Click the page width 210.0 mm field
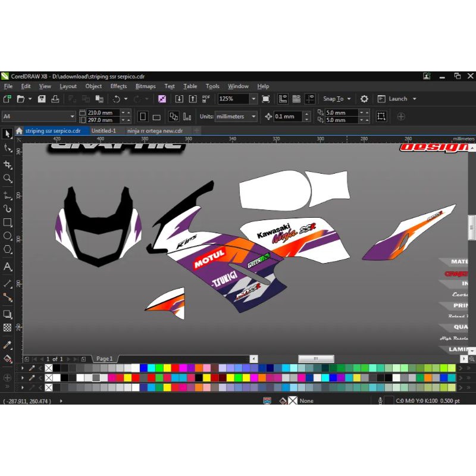The image size is (476, 476). coord(103,112)
